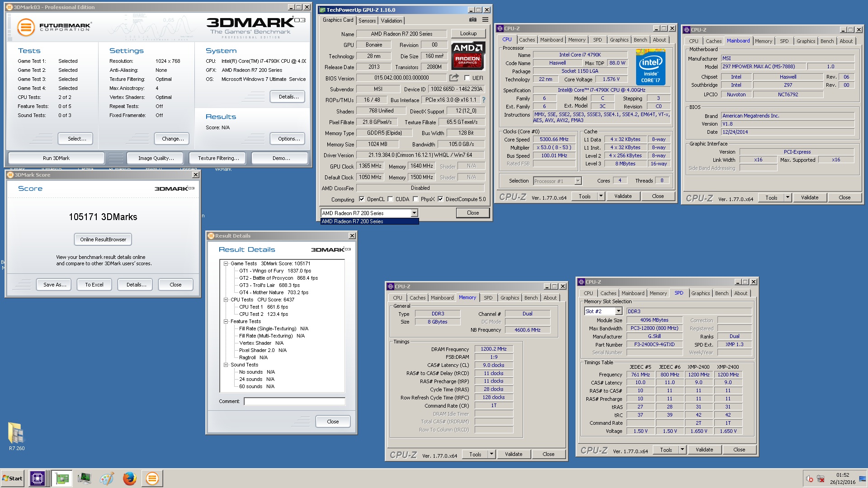The height and width of the screenshot is (488, 868).
Task: Toggle the UEFI checkbox in GPU-Z
Action: click(467, 78)
